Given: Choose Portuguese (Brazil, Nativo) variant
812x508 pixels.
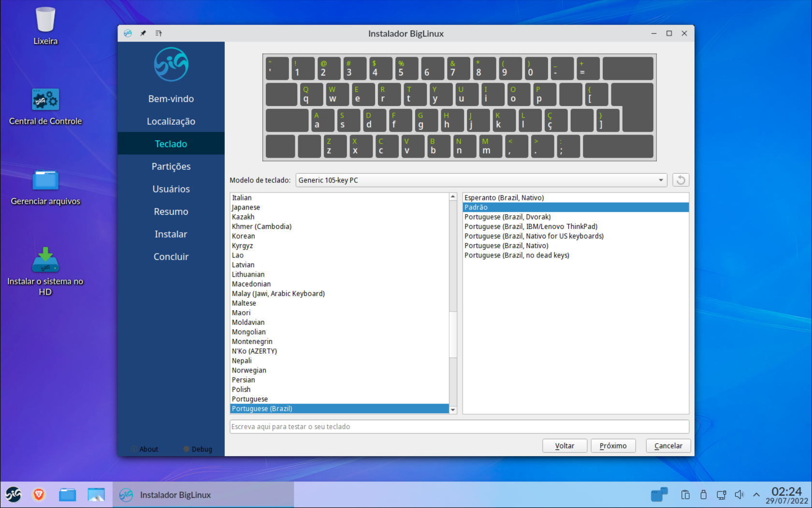Looking at the screenshot, I should (576, 246).
